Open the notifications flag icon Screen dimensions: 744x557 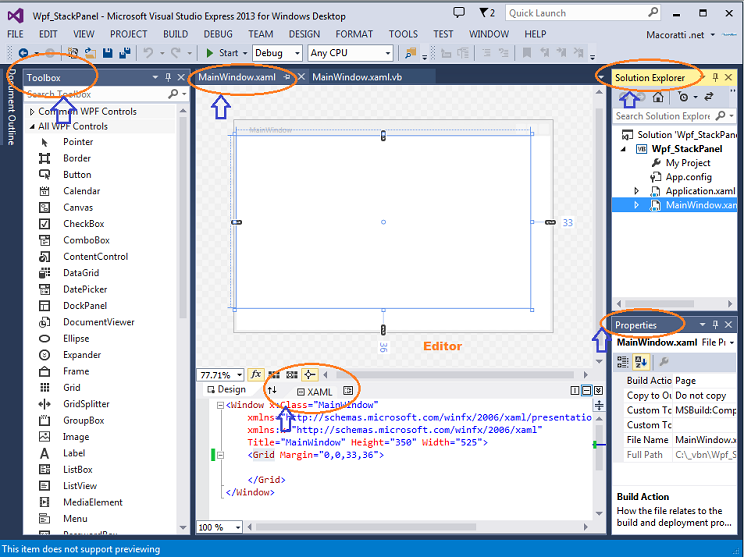(x=487, y=13)
